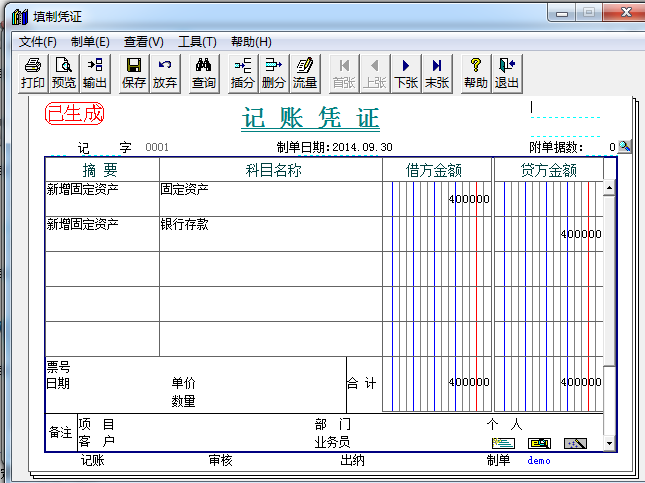This screenshot has width=645, height=483.
Task: Click the middle icon in the 备注 row
Action: tap(539, 443)
